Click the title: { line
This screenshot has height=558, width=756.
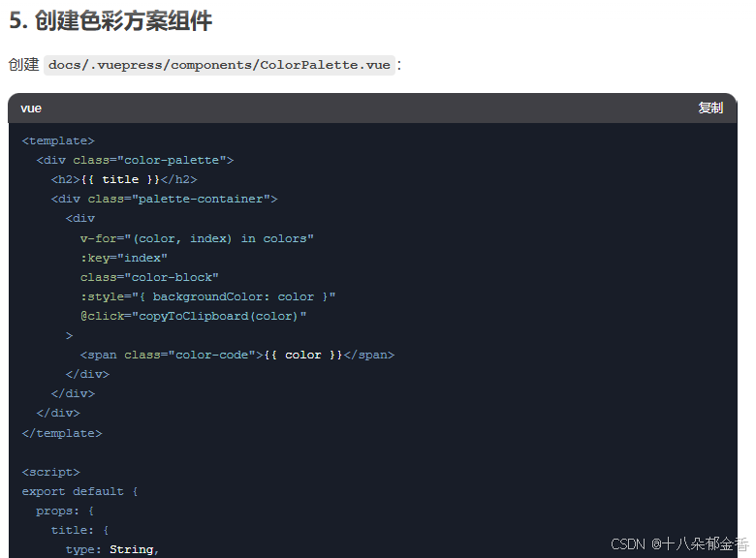tap(80, 530)
